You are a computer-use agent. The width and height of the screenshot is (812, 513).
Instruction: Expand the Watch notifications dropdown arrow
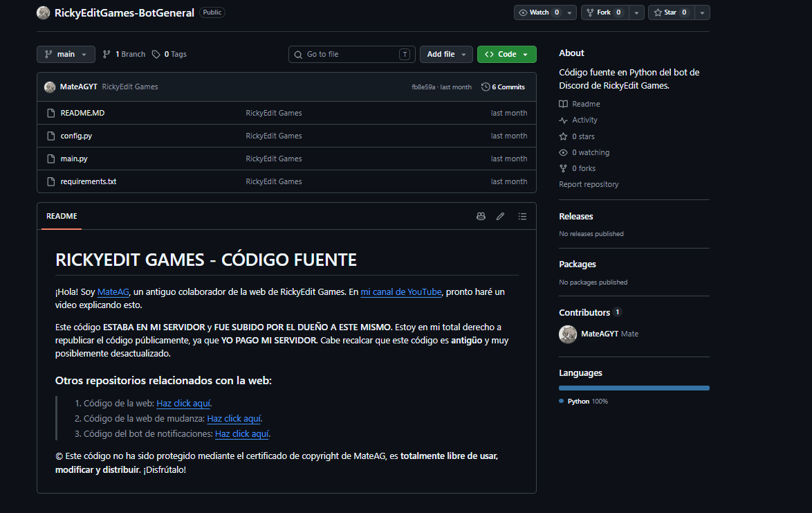[x=570, y=12]
